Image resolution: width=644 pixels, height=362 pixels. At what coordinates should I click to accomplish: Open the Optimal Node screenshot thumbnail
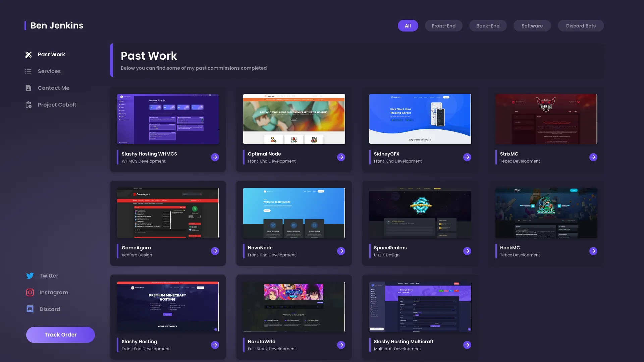tap(294, 119)
